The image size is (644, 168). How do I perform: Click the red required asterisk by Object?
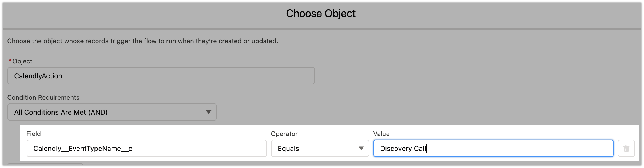10,61
